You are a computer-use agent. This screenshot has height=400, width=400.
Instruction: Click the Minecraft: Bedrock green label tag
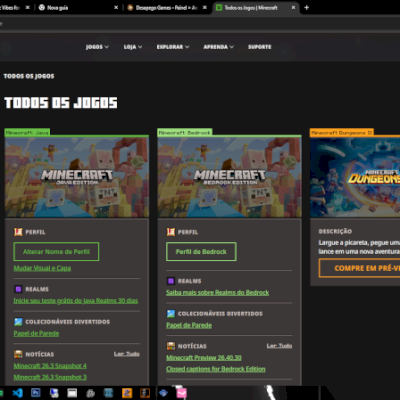coord(185,132)
